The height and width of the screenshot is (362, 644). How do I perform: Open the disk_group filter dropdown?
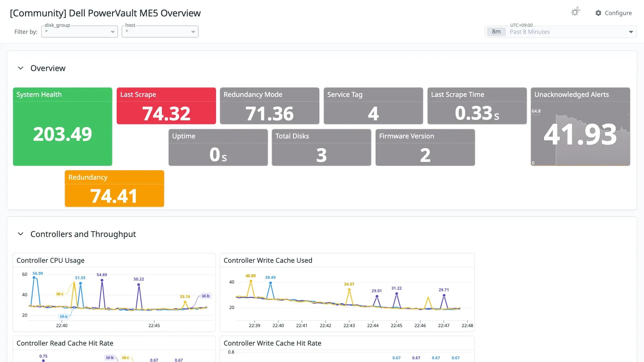click(79, 32)
